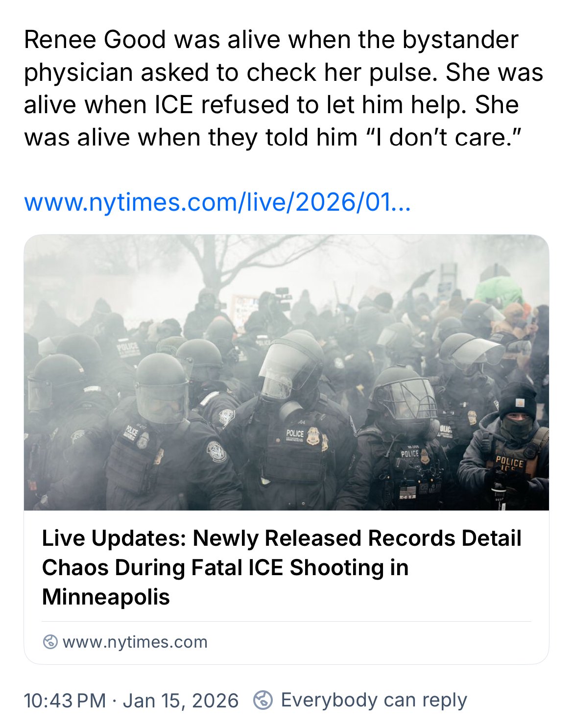
Task: Click the 10:43 PM time stamp
Action: (x=65, y=701)
